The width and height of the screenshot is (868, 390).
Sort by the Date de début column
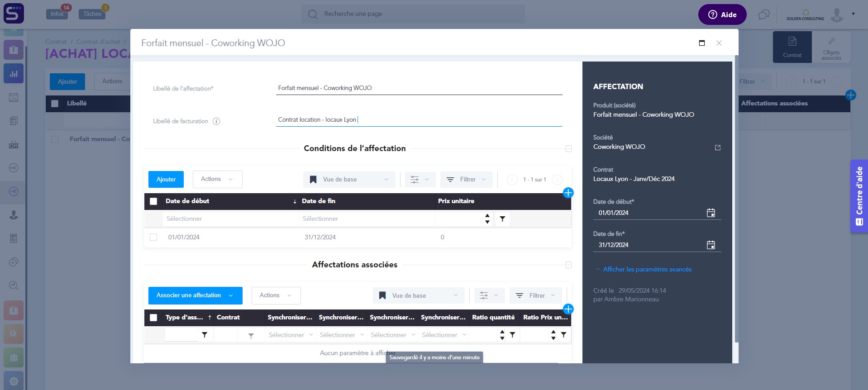(x=187, y=201)
